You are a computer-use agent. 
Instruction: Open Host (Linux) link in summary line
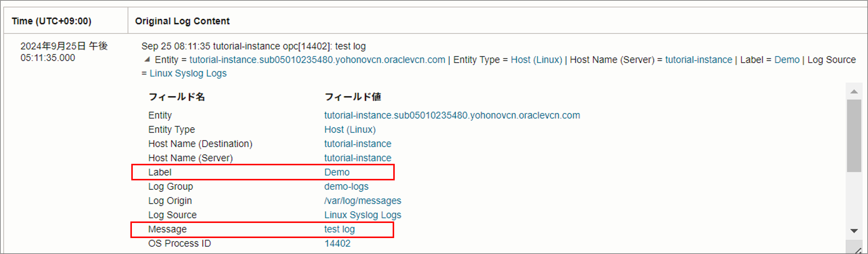536,60
